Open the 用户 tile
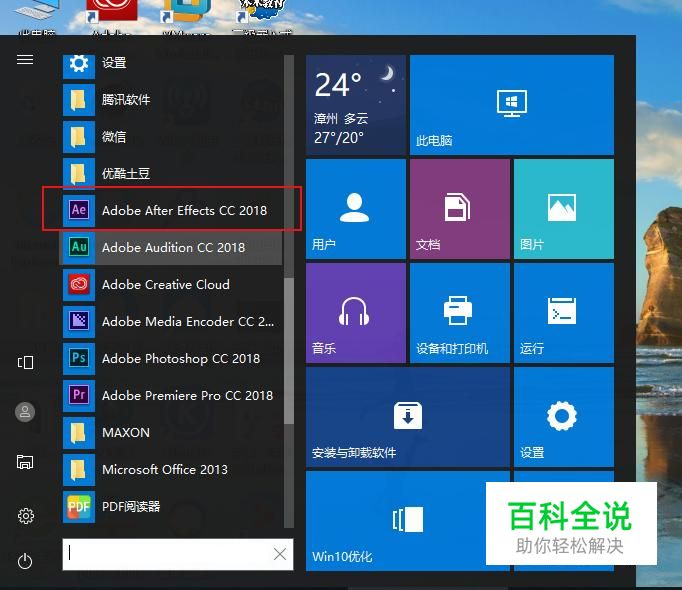This screenshot has width=682, height=590. 356,209
